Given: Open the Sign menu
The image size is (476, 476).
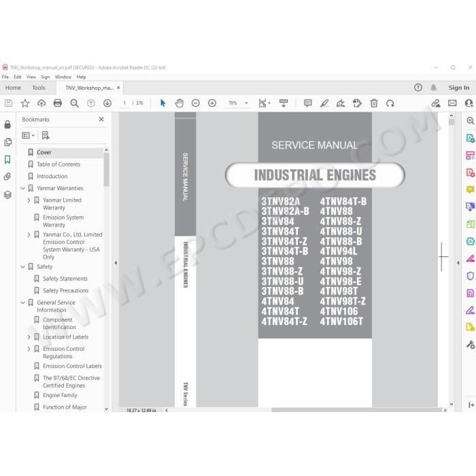Looking at the screenshot, I should point(46,77).
